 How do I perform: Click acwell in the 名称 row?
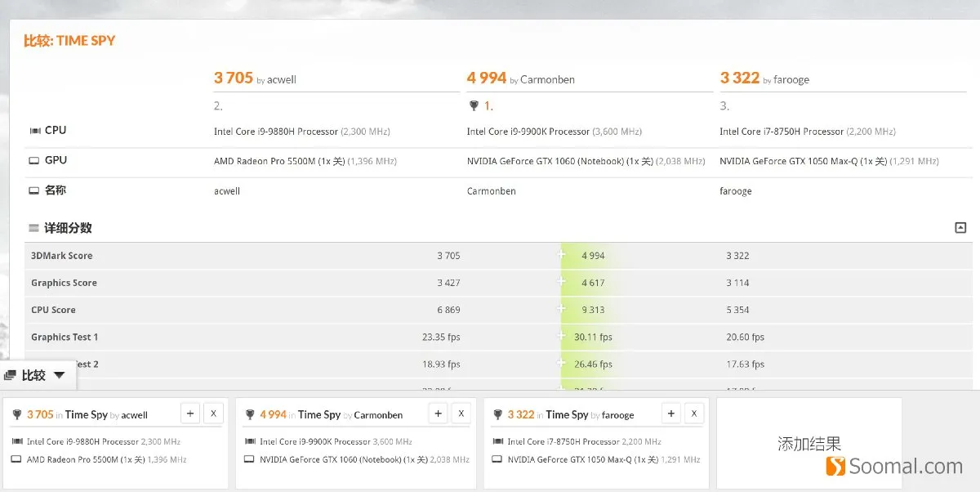[x=227, y=191]
